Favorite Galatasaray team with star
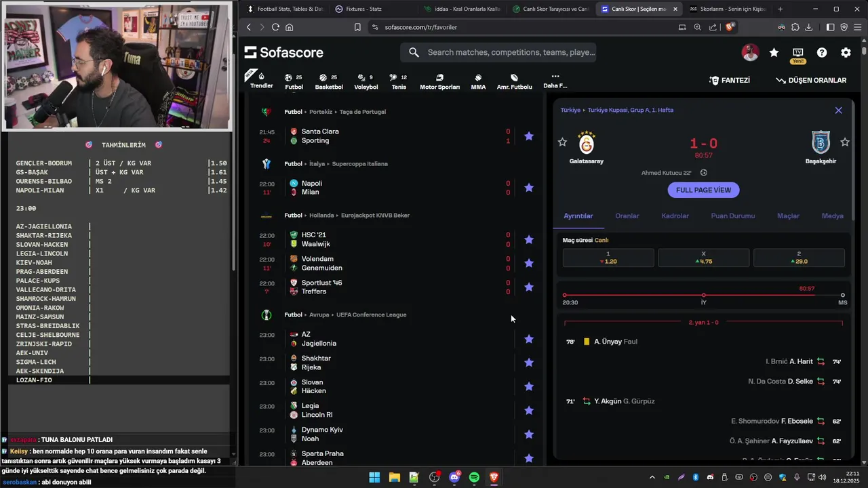The image size is (868, 488). [562, 142]
